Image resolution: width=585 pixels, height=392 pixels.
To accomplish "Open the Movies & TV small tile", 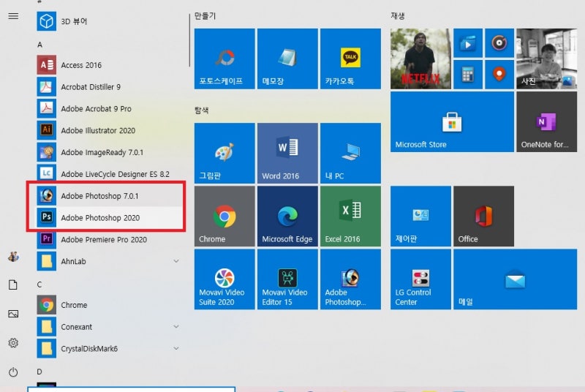I will 468,43.
